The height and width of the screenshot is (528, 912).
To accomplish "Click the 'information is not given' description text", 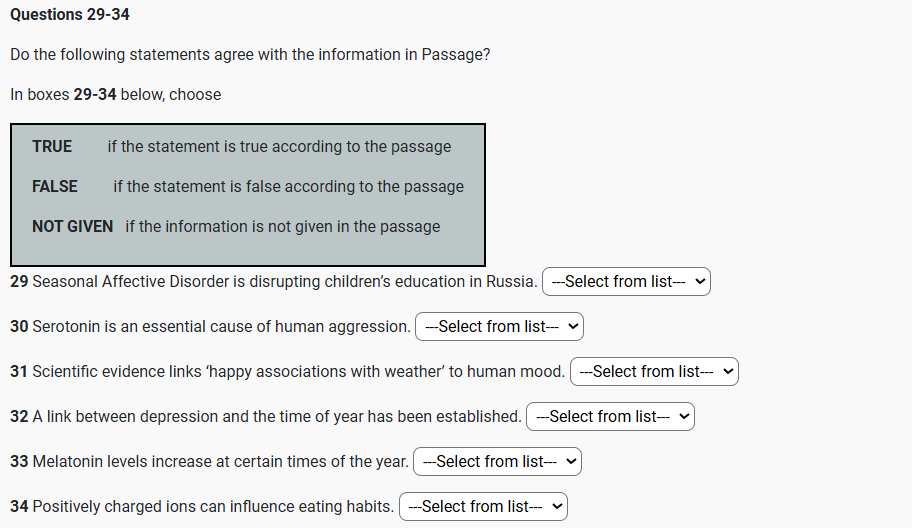I will tap(283, 226).
